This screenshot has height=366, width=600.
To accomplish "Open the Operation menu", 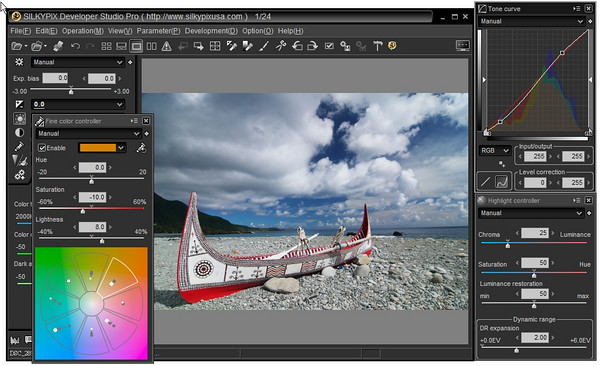I will [x=83, y=31].
